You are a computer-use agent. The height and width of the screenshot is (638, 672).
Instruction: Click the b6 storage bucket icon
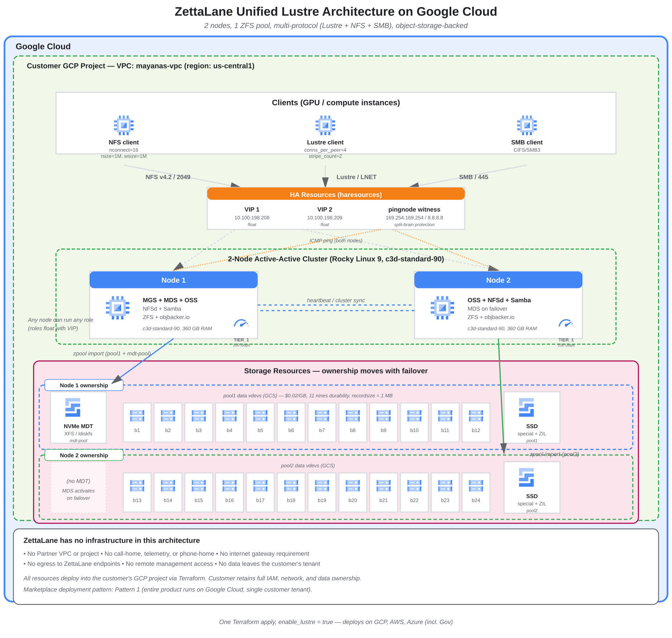(291, 416)
